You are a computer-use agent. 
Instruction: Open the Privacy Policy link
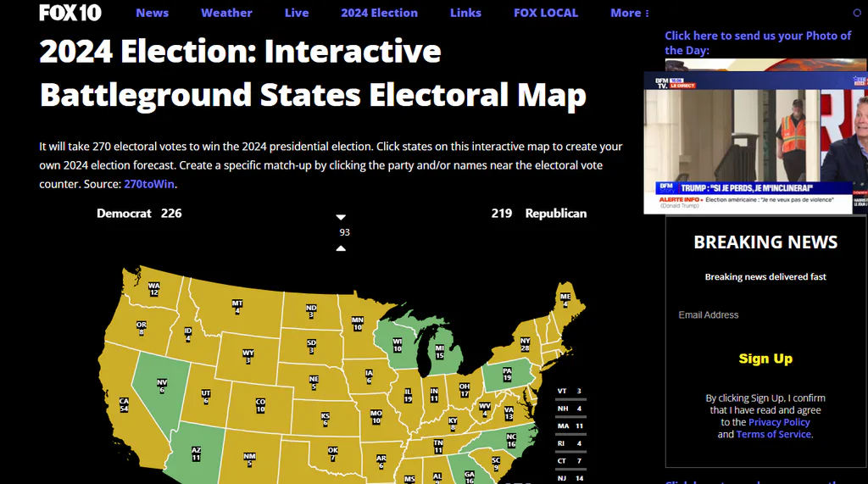click(779, 422)
